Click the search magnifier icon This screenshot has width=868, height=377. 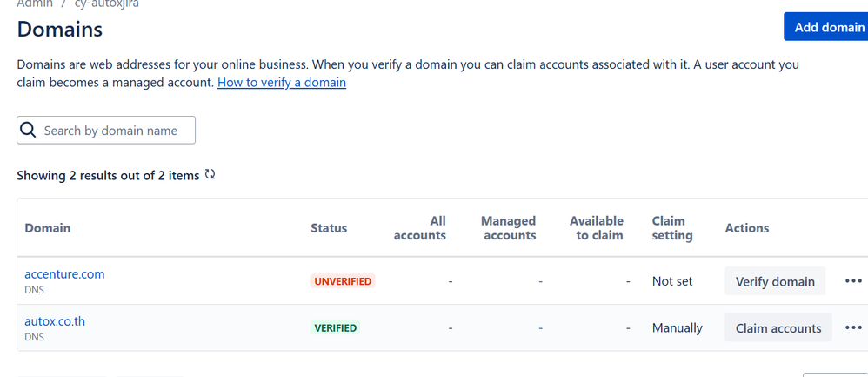coord(28,130)
